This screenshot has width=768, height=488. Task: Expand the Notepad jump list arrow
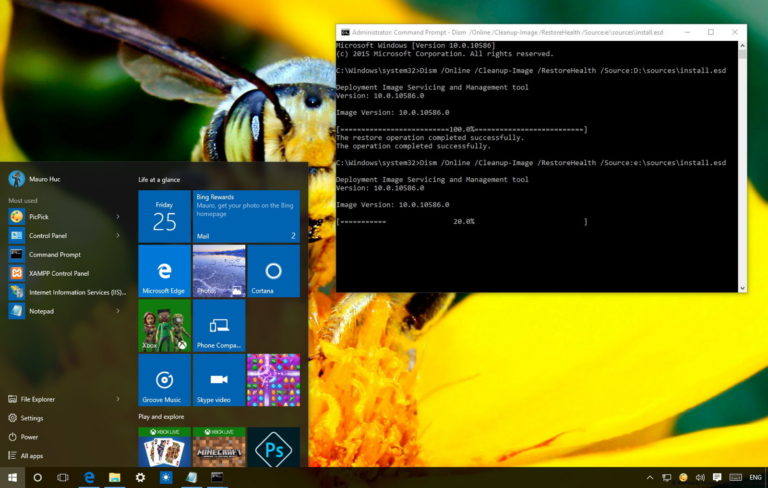tap(117, 311)
